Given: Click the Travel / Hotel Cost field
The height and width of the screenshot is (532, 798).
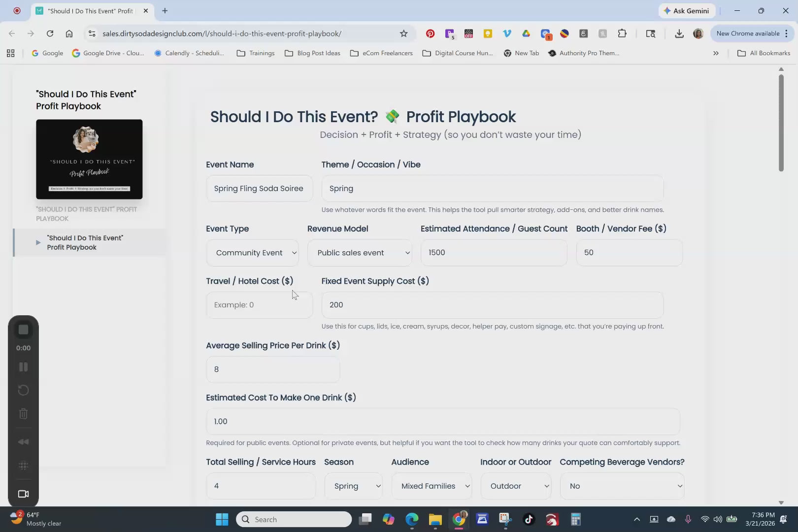Looking at the screenshot, I should click(x=259, y=305).
